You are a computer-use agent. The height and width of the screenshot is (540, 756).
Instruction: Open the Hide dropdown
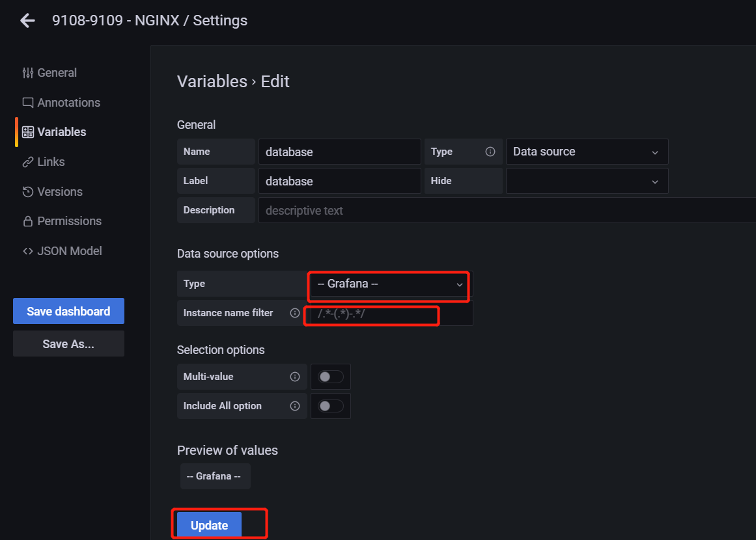586,181
